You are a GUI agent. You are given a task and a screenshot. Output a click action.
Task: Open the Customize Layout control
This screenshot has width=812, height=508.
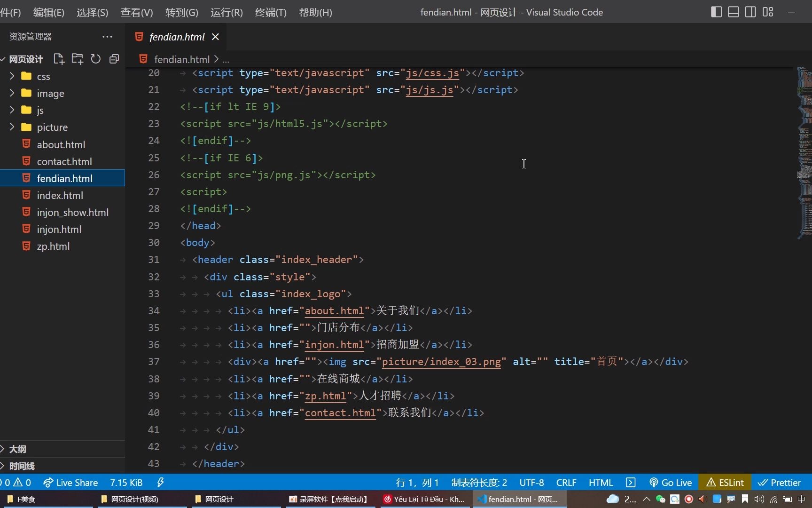pyautogui.click(x=768, y=12)
